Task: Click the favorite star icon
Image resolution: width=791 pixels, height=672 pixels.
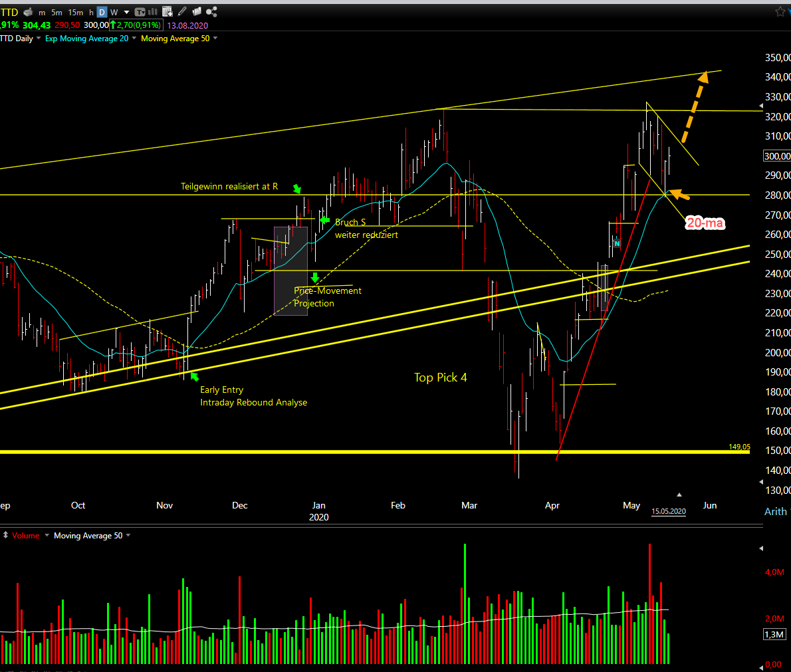Action: [x=780, y=11]
